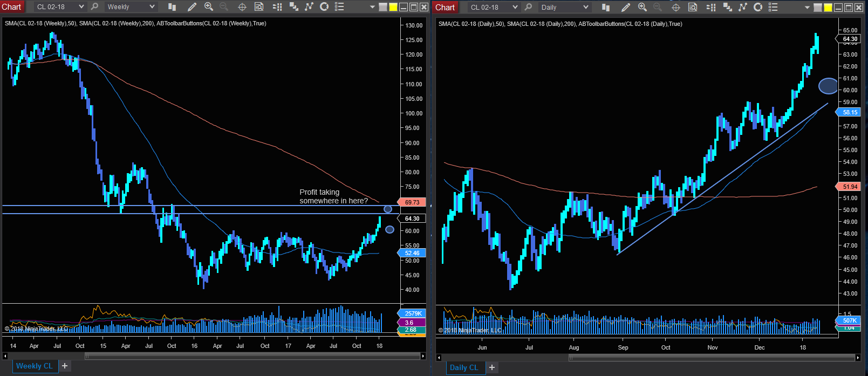Viewport: 868px width, 376px height.
Task: Click zoom out icon on Daily chart
Action: point(658,7)
